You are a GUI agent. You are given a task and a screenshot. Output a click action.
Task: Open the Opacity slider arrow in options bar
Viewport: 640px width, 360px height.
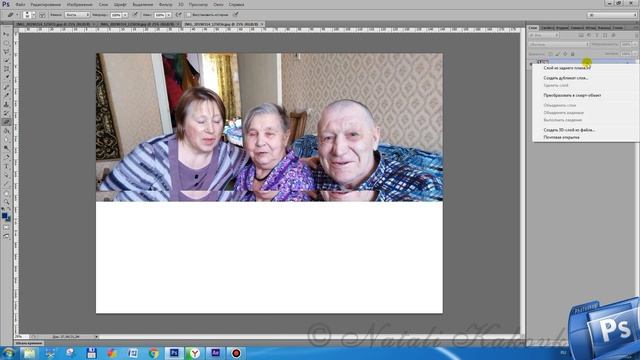(x=125, y=15)
